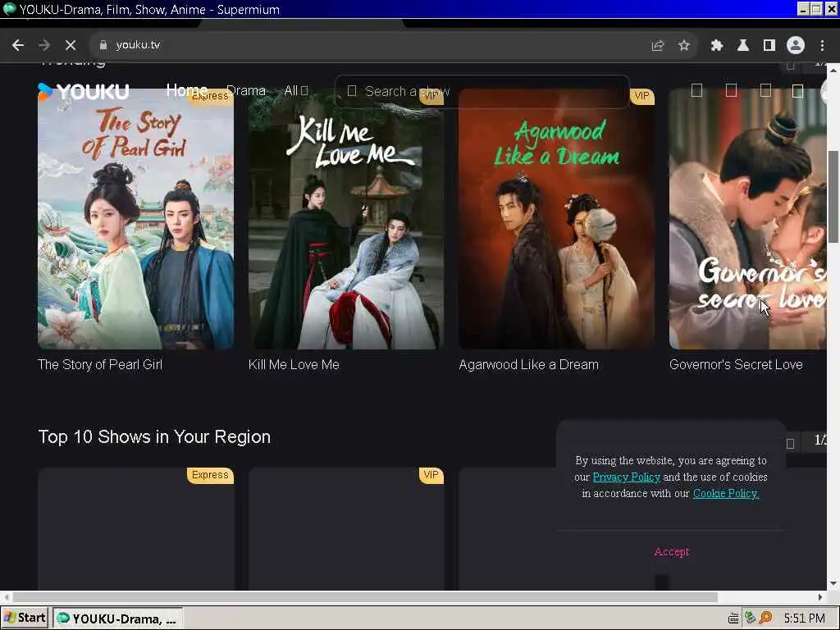Click the Search a show field
This screenshot has height=630, width=840.
point(482,92)
